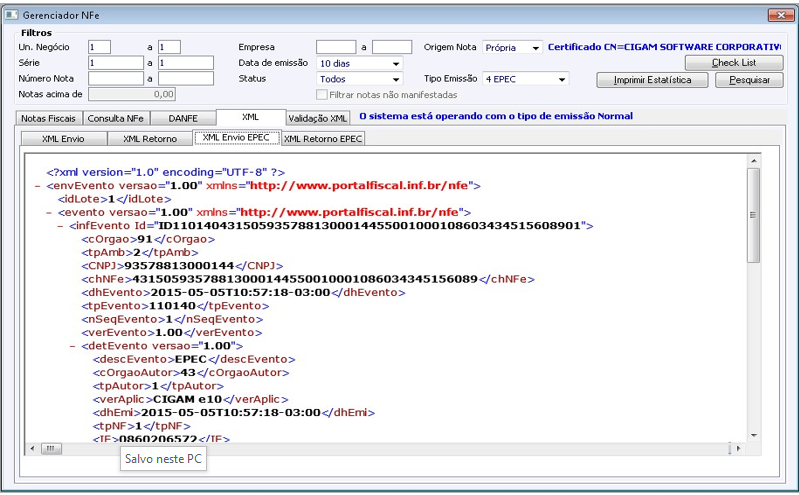Screen dimensions: 799x495
Task: Open the Origem Nota dropdown
Action: 512,47
